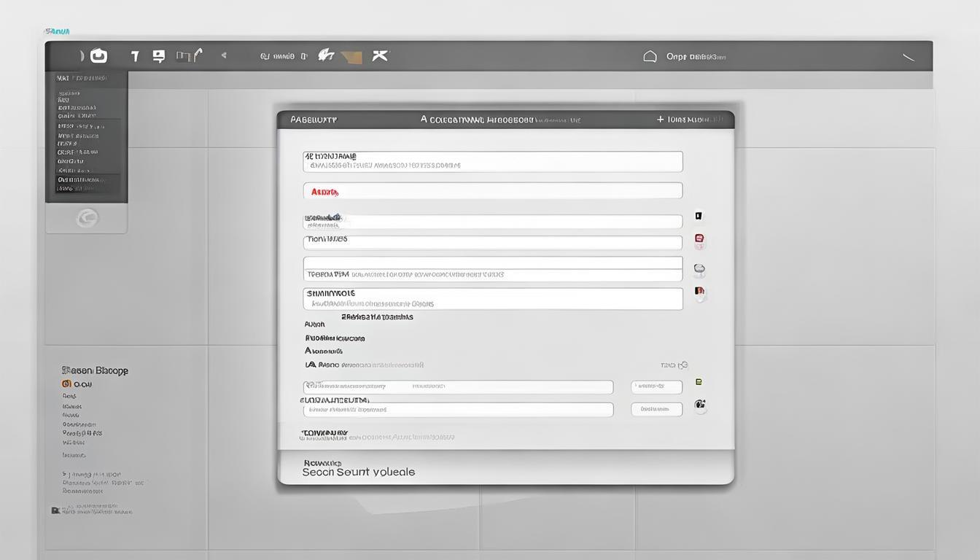The image size is (980, 560).
Task: Click the X-shaped icon in top toolbar
Action: (380, 55)
